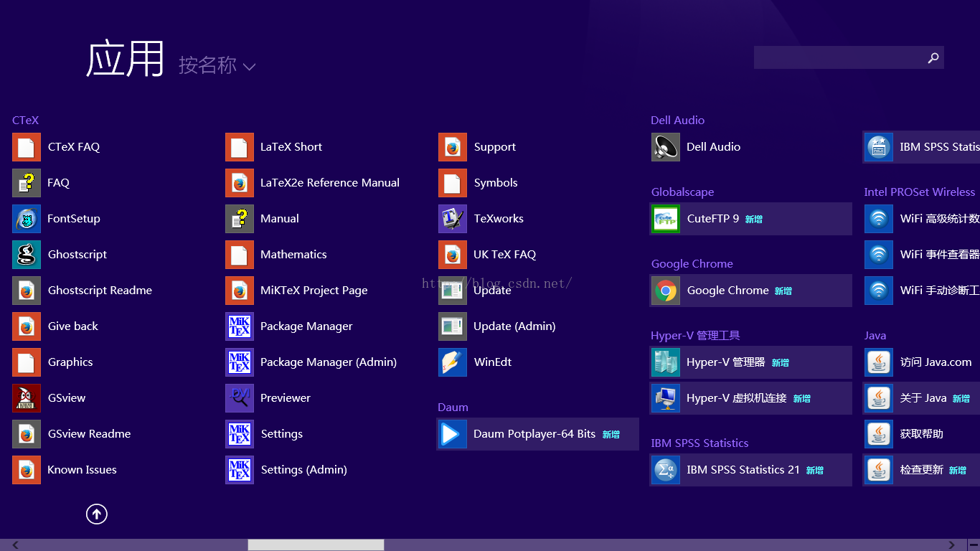Click the LaTeX Short label

click(x=291, y=147)
